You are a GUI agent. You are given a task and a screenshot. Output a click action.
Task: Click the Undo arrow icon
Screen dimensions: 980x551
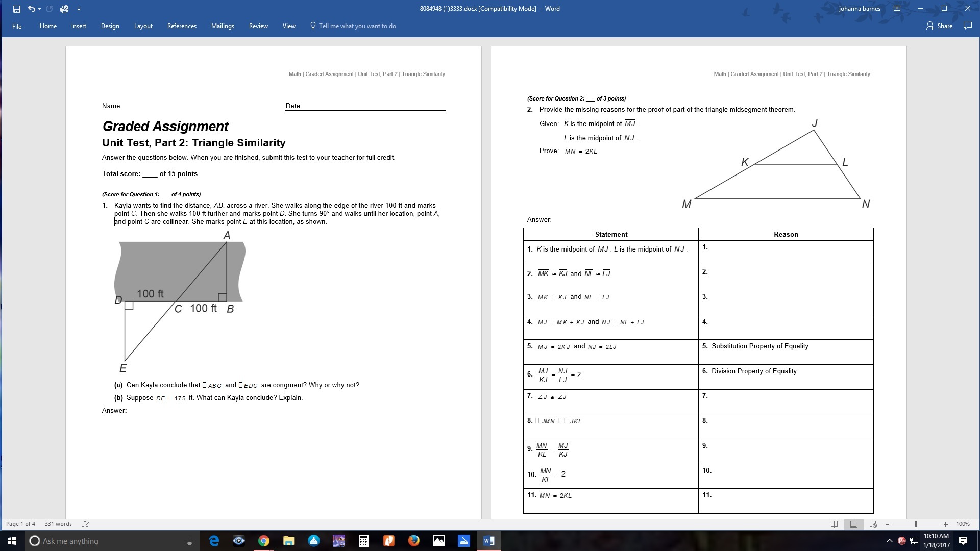(32, 9)
